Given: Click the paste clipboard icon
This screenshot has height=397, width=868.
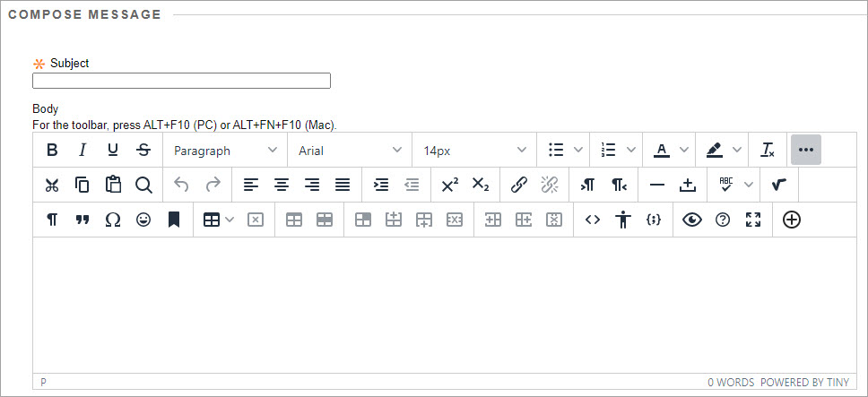Looking at the screenshot, I should 113,186.
